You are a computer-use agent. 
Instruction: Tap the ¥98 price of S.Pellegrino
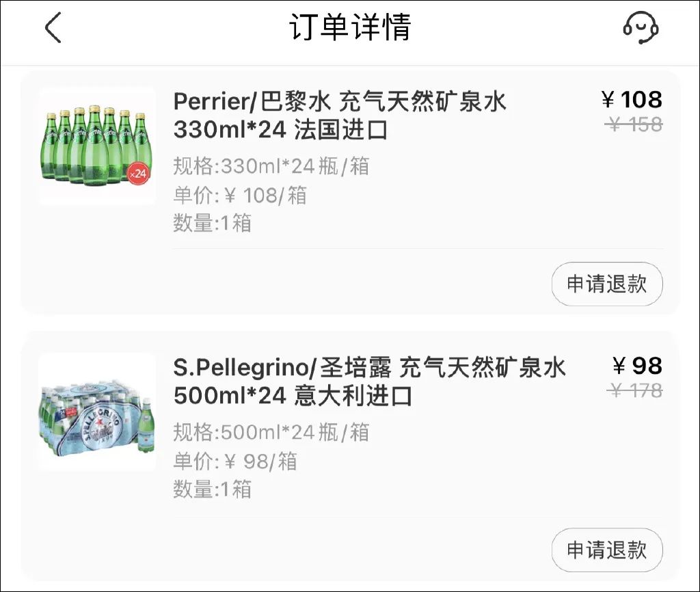click(x=638, y=367)
